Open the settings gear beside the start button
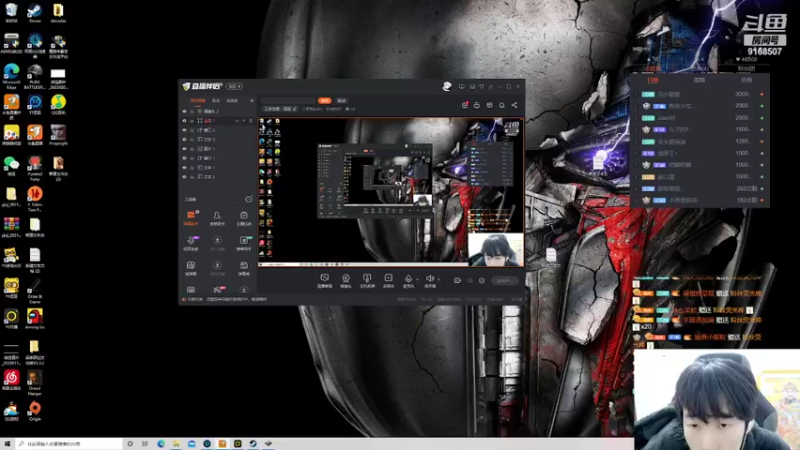This screenshot has height=450, width=800. pyautogui.click(x=482, y=280)
